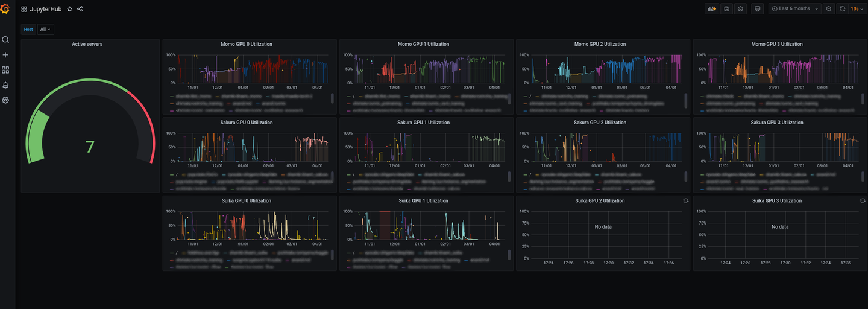Star the JupyterHub dashboard

pyautogui.click(x=69, y=9)
